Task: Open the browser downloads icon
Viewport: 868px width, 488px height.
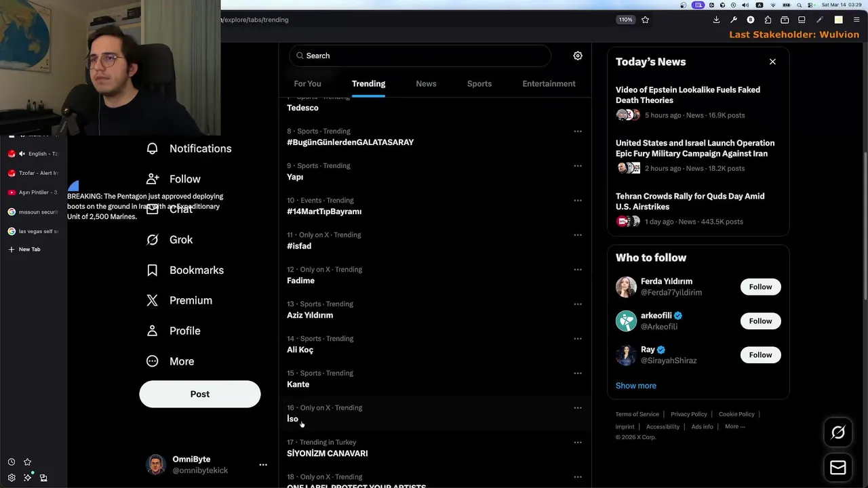Action: [716, 20]
